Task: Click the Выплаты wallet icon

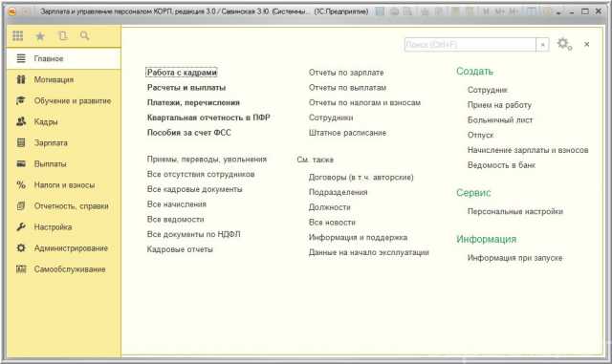Action: (21, 164)
